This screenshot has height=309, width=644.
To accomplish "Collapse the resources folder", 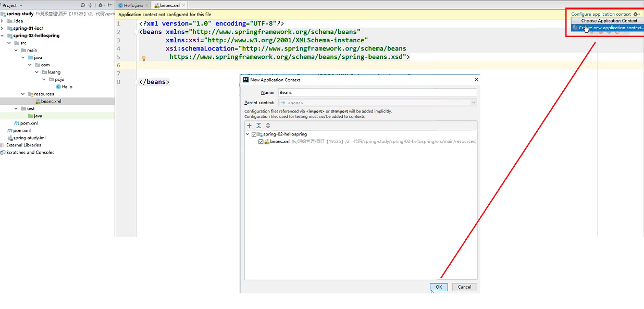I will 23,94.
